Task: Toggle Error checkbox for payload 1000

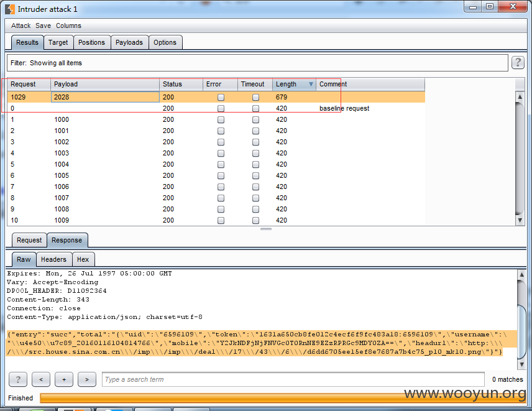Action: (x=221, y=120)
